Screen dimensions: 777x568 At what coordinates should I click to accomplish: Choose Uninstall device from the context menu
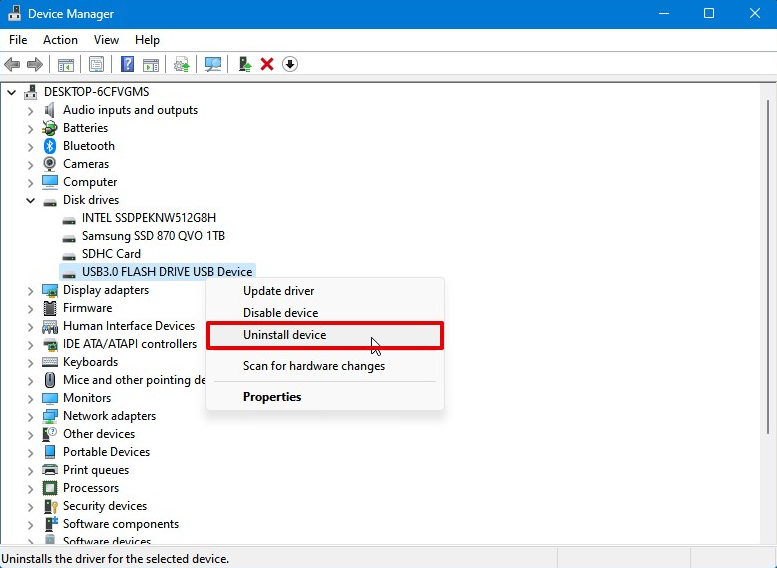(x=285, y=335)
